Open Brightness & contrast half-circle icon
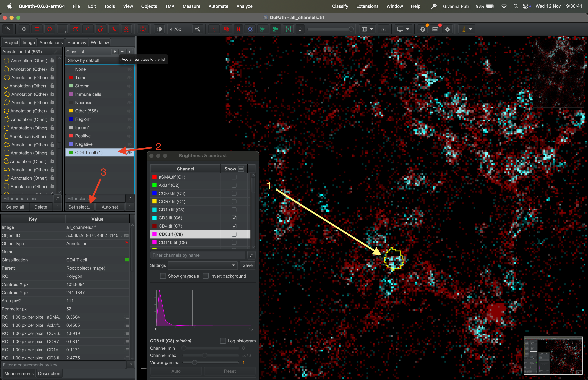588x380 pixels. [x=159, y=29]
